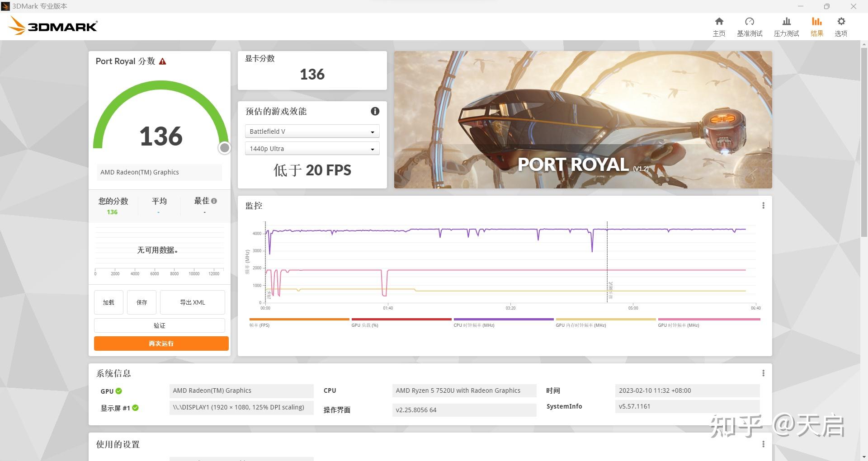Click the GPU name under score gauge
The image size is (868, 461).
pyautogui.click(x=159, y=172)
